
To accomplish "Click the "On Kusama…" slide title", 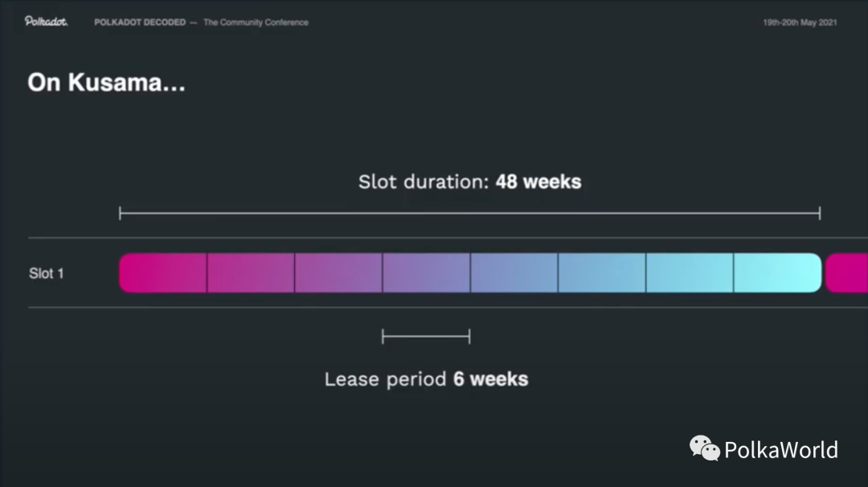I will pos(106,83).
